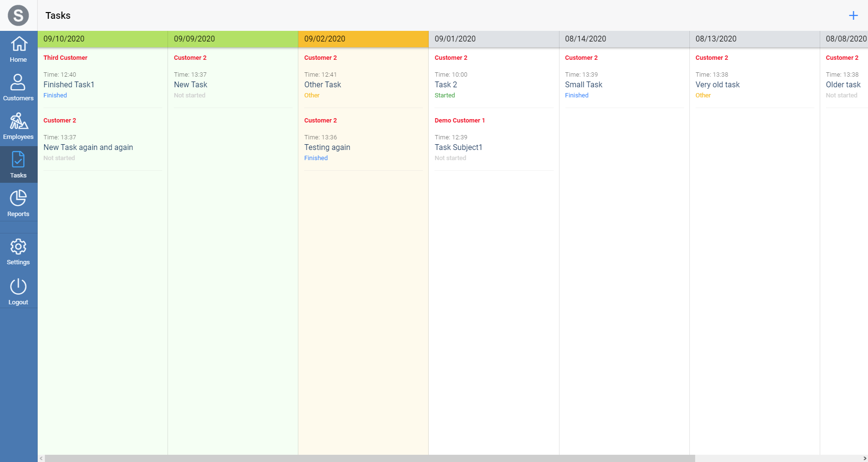Click the plus icon to add task
Screen dimensions: 868x462
(x=853, y=15)
